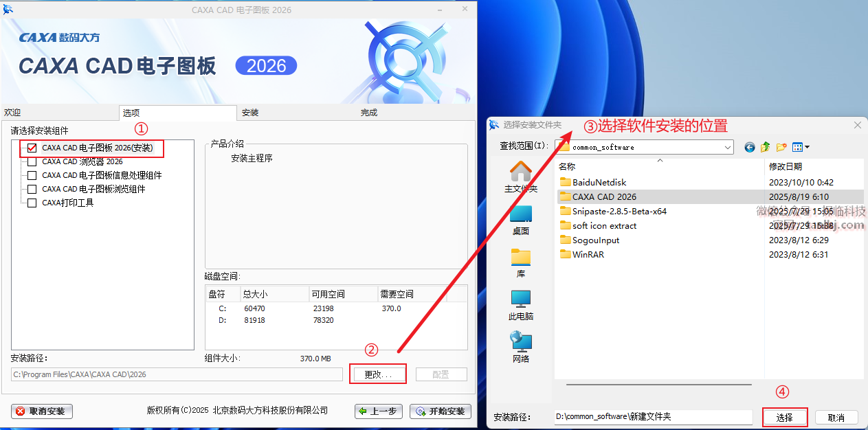Image resolution: width=868 pixels, height=430 pixels.
Task: Click the 总大小 column header
Action: [x=274, y=294]
